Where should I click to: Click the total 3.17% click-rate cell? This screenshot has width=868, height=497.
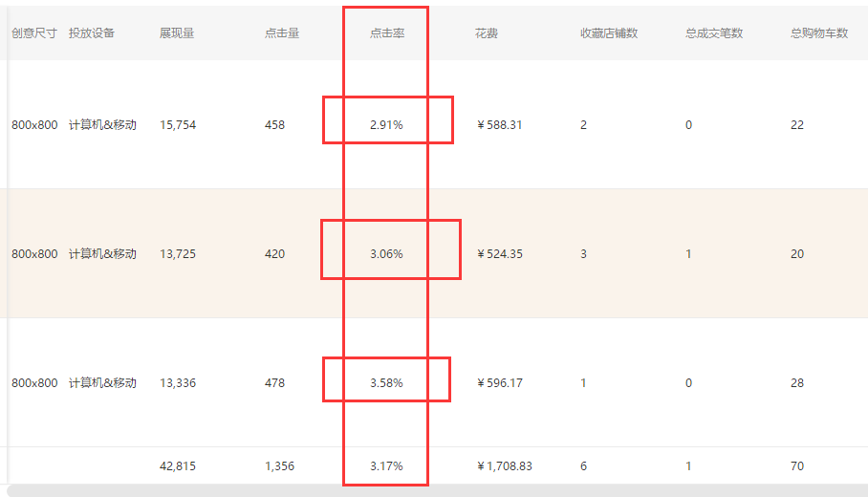pyautogui.click(x=386, y=466)
